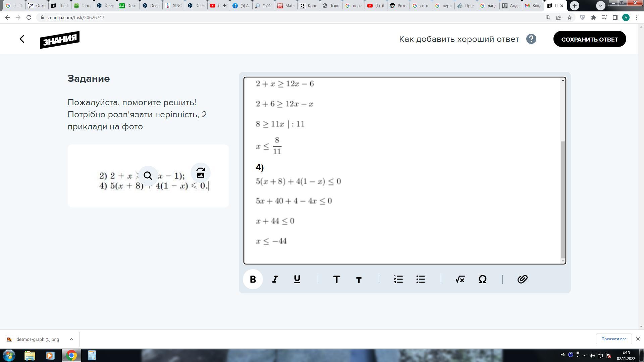The image size is (644, 362).
Task: Click the Сохранить ответ save button
Action: pos(590,39)
